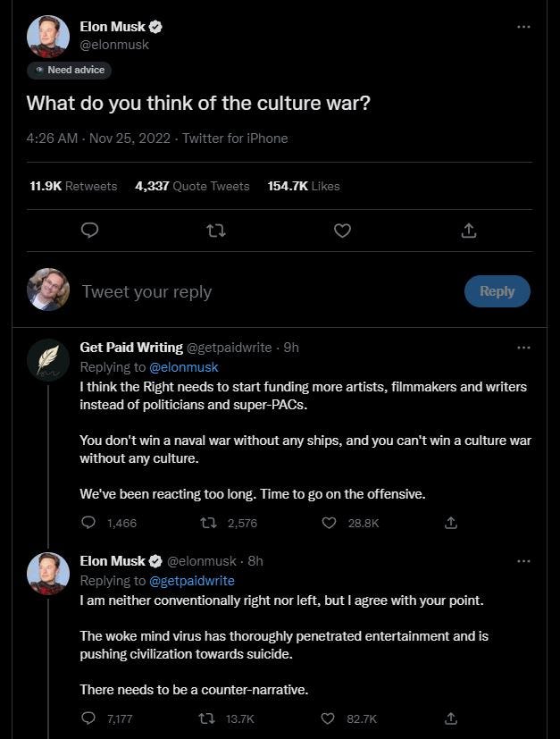Screen dimensions: 560x739
Task: Reply to Get Paid Writing's comment
Action: (x=88, y=523)
